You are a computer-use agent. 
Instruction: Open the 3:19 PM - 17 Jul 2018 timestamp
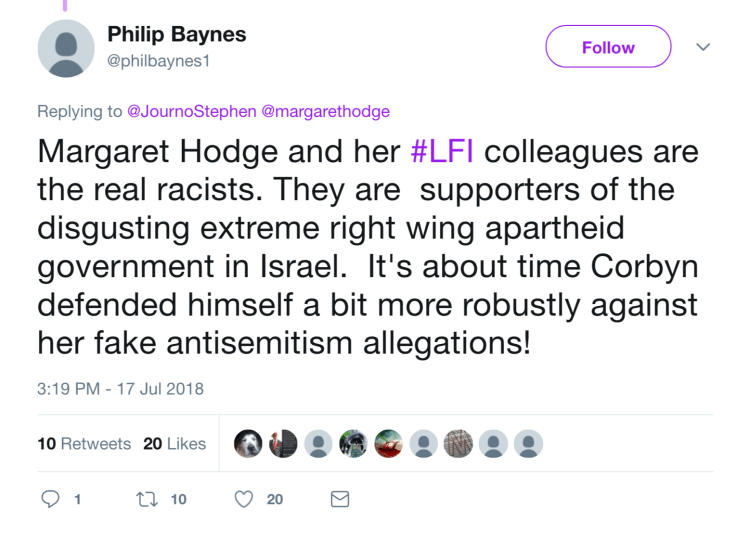pyautogui.click(x=120, y=389)
